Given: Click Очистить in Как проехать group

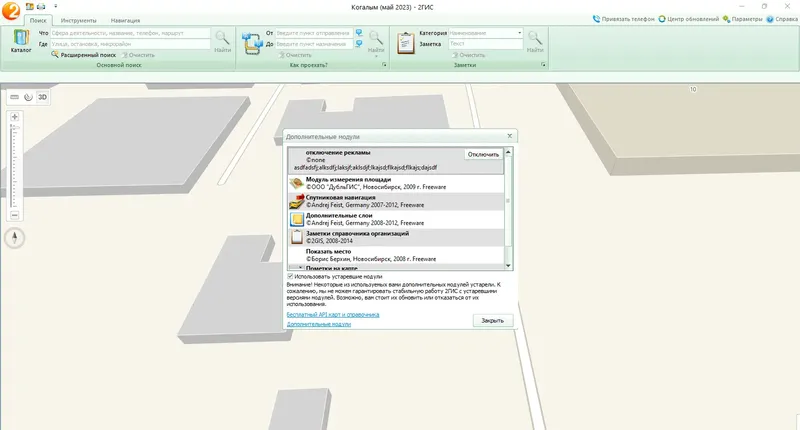Looking at the screenshot, I should 296,55.
